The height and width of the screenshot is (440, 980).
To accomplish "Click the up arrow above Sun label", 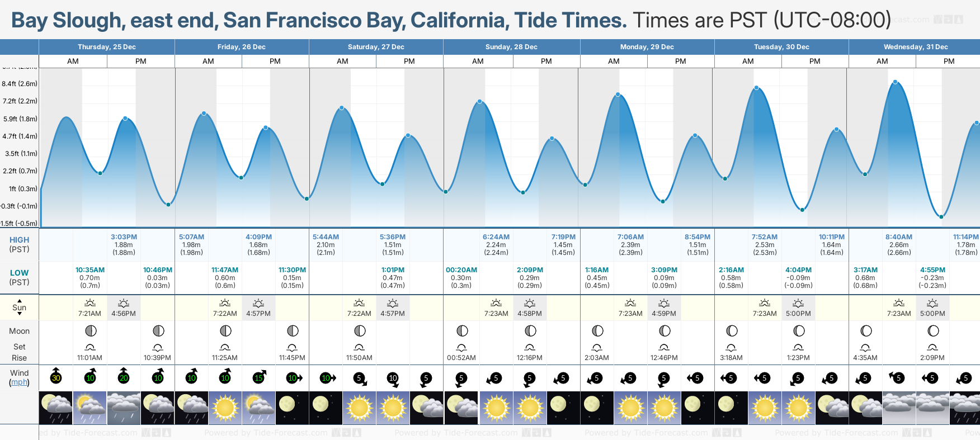I will click(x=20, y=301).
